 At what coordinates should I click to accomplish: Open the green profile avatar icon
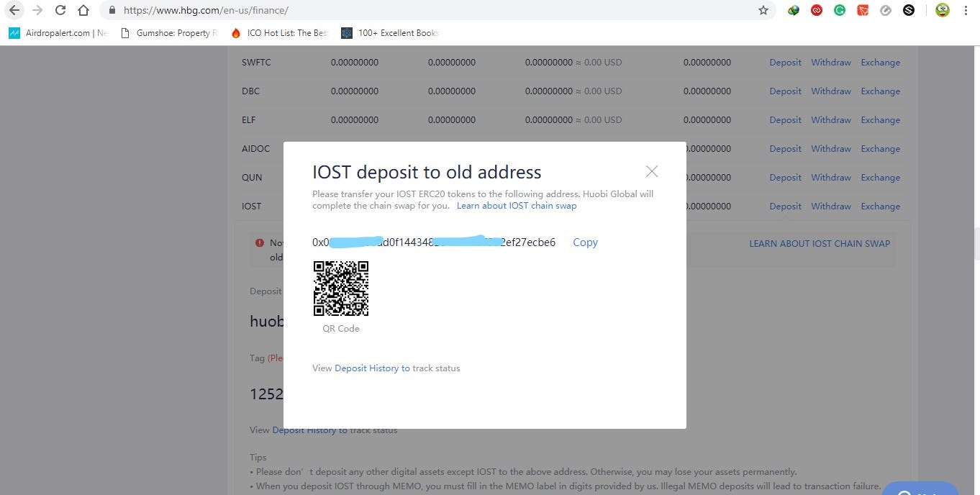pyautogui.click(x=942, y=10)
